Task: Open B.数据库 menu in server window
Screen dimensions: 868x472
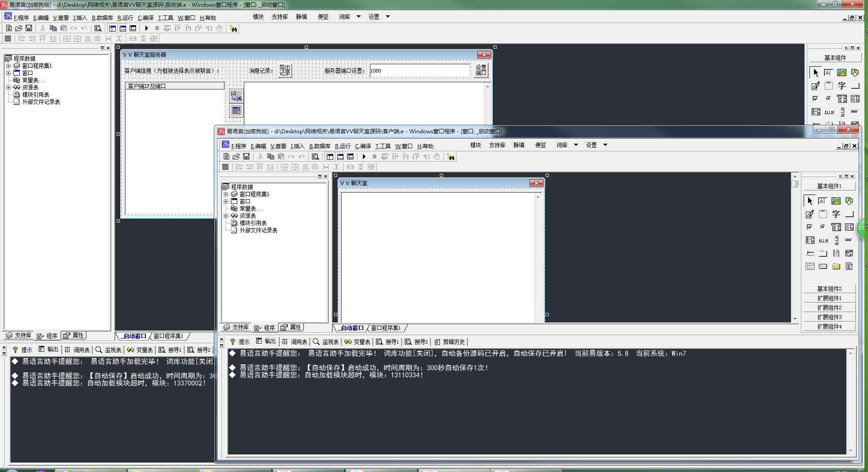Action: tap(102, 18)
